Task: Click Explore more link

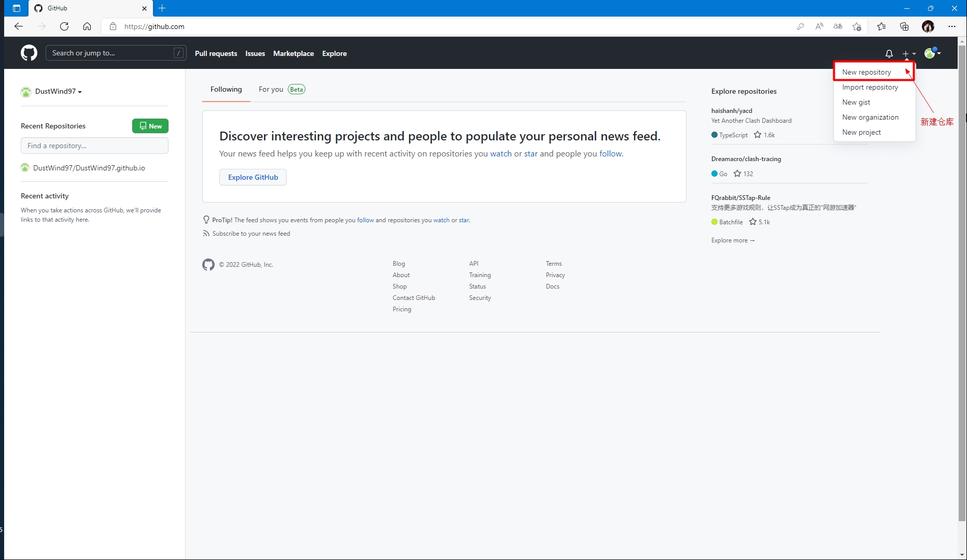Action: pos(733,240)
